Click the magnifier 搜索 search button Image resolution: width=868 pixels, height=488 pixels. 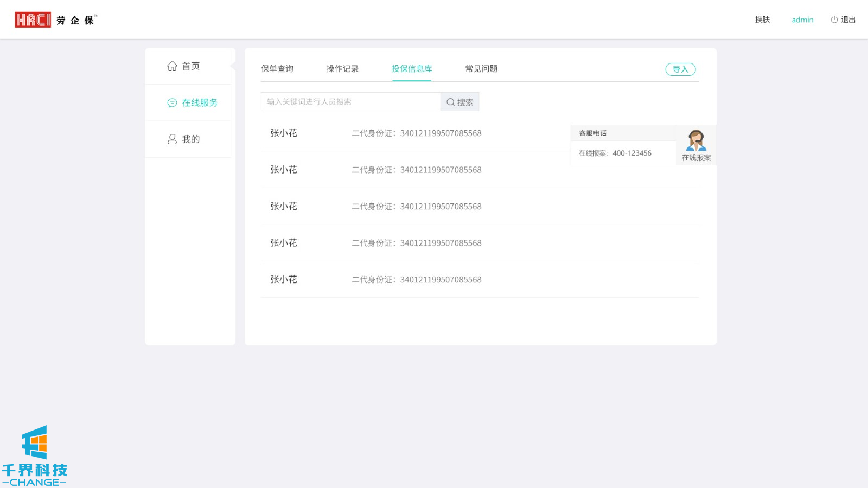click(459, 102)
